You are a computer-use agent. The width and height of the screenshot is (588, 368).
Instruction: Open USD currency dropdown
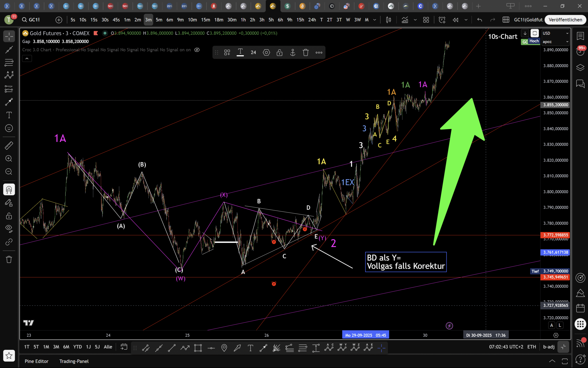556,33
